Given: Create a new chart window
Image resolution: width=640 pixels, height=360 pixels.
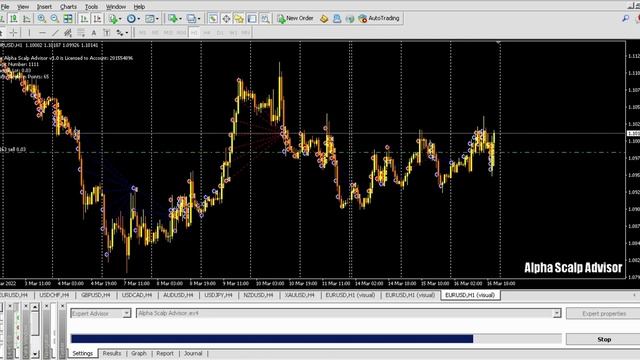Looking at the screenshot, I should [173, 18].
